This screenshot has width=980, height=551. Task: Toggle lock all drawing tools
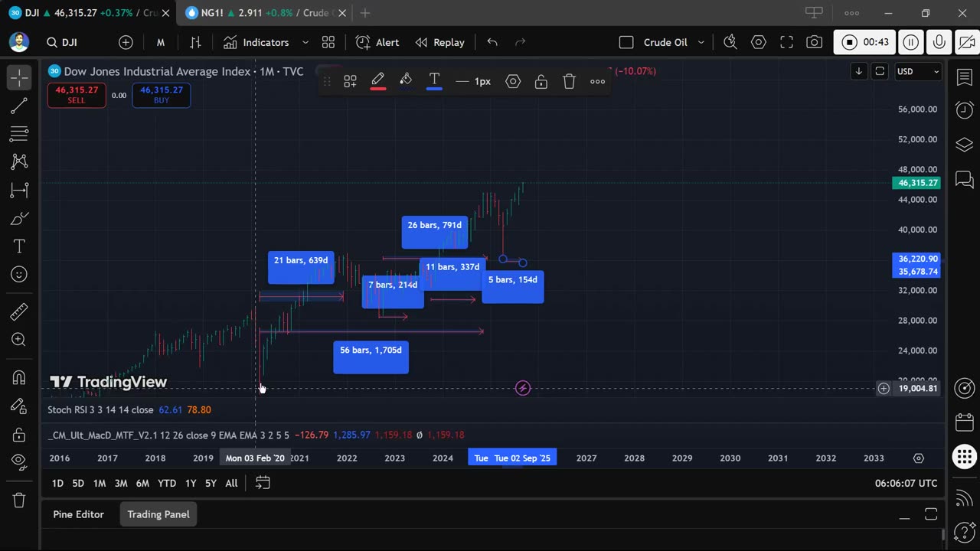19,435
